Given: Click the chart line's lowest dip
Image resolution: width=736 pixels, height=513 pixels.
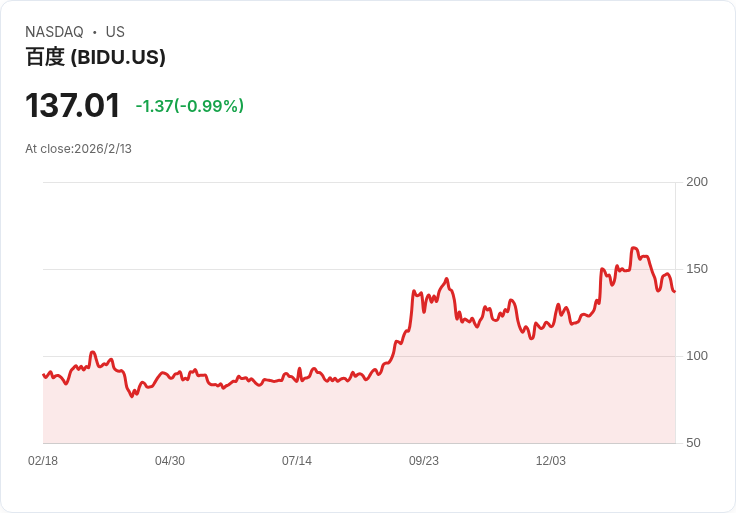Looking at the screenshot, I should pos(132,397).
